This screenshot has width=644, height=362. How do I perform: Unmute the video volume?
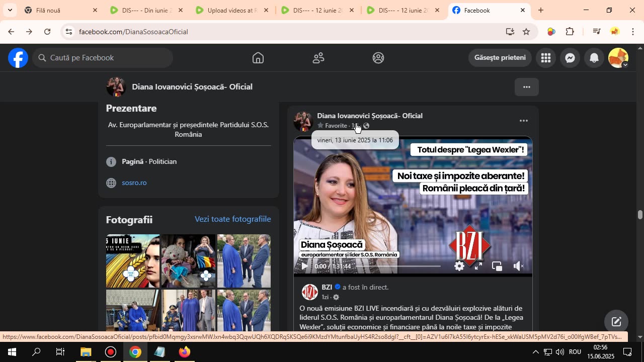(518, 266)
